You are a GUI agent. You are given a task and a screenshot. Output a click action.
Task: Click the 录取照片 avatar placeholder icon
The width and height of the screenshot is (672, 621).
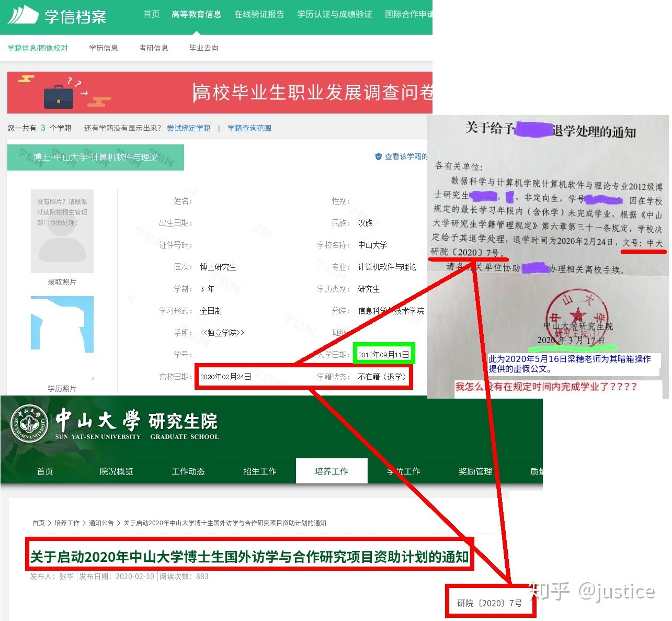point(61,232)
